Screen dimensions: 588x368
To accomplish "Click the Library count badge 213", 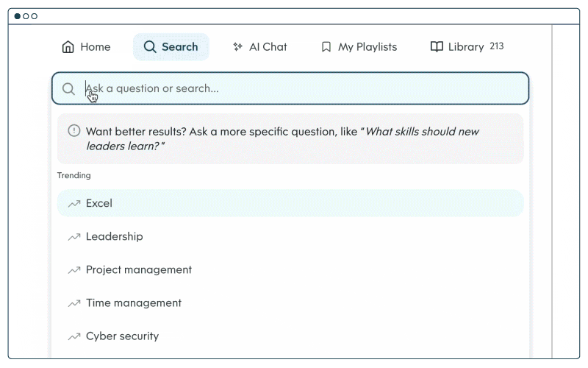I will pyautogui.click(x=497, y=46).
